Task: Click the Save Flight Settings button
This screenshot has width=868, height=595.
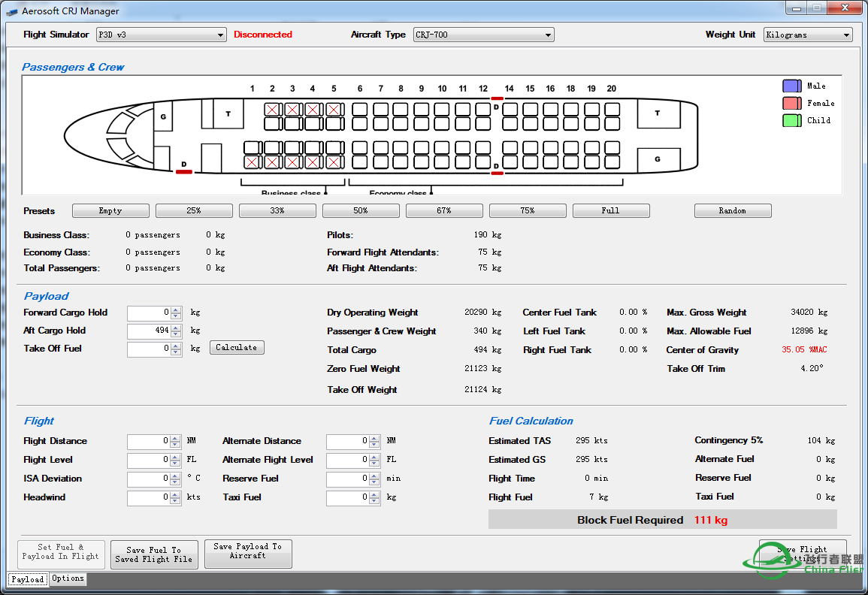Action: 802,554
